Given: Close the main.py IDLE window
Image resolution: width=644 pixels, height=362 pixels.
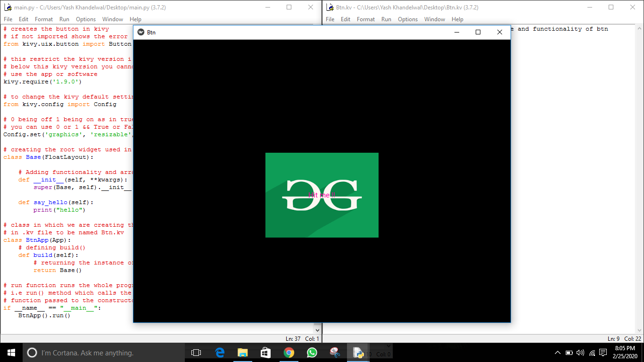Looking at the screenshot, I should 311,7.
